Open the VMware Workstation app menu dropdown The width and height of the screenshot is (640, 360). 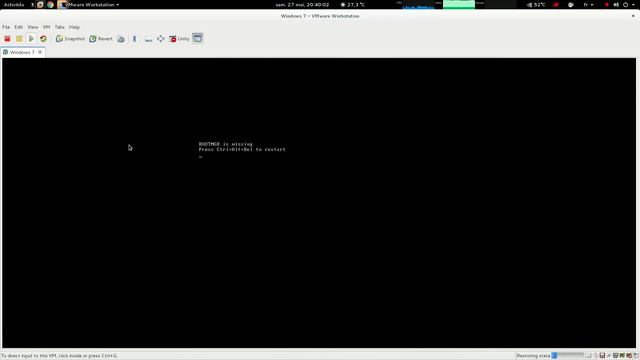coord(89,5)
